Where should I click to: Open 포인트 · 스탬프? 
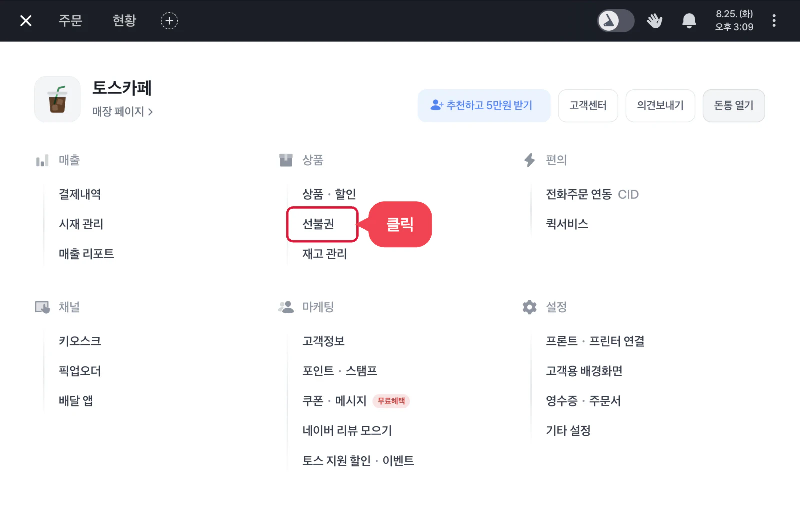[x=340, y=371]
